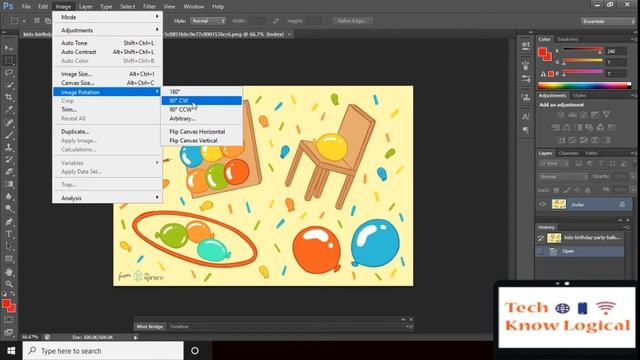Open the Kind filter dropdown in Layers
Screen dimensions: 640x360
click(553, 164)
